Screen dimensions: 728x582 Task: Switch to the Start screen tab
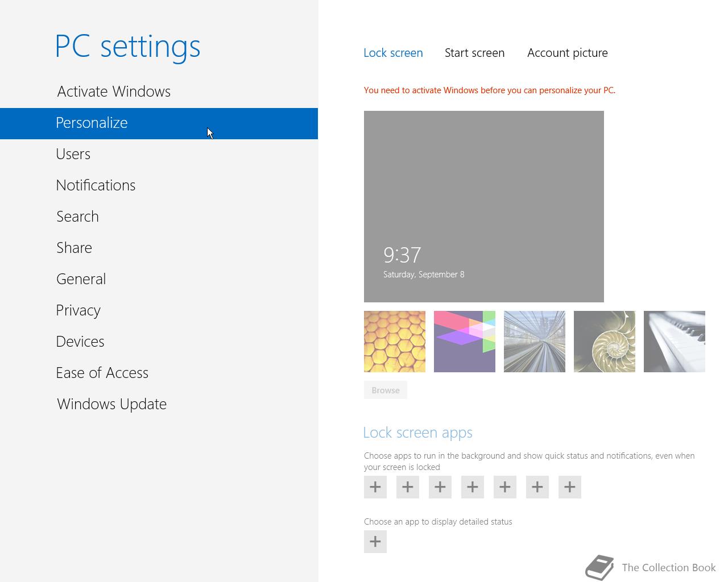pyautogui.click(x=474, y=53)
